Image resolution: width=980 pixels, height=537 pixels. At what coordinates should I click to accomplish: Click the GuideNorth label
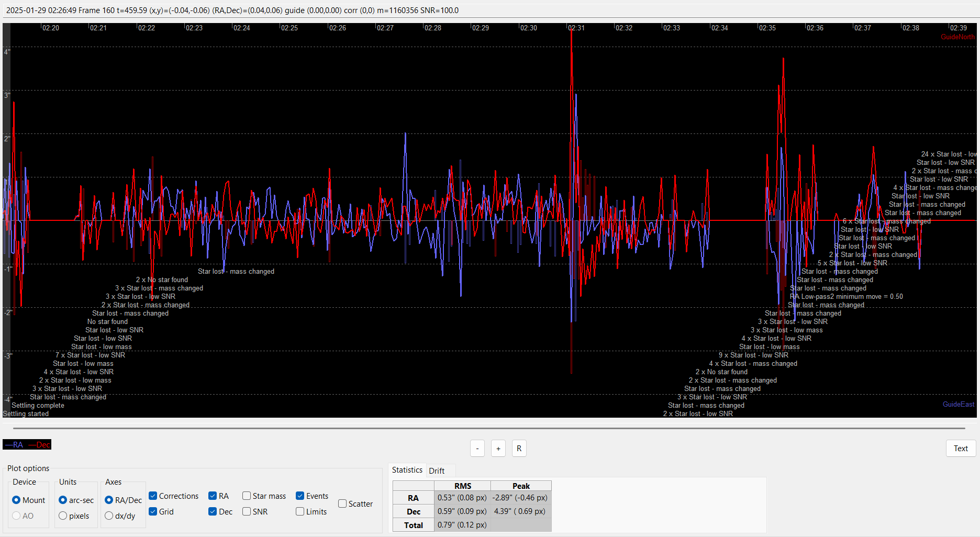957,37
